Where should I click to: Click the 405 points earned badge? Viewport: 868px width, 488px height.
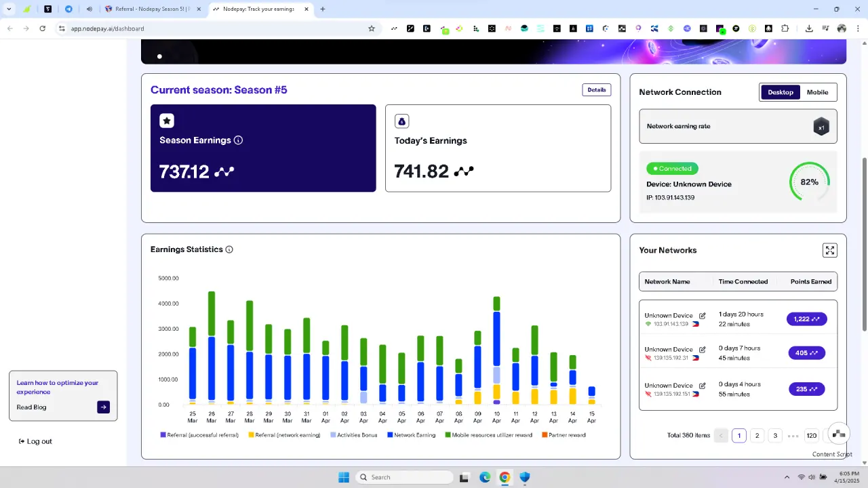click(807, 353)
